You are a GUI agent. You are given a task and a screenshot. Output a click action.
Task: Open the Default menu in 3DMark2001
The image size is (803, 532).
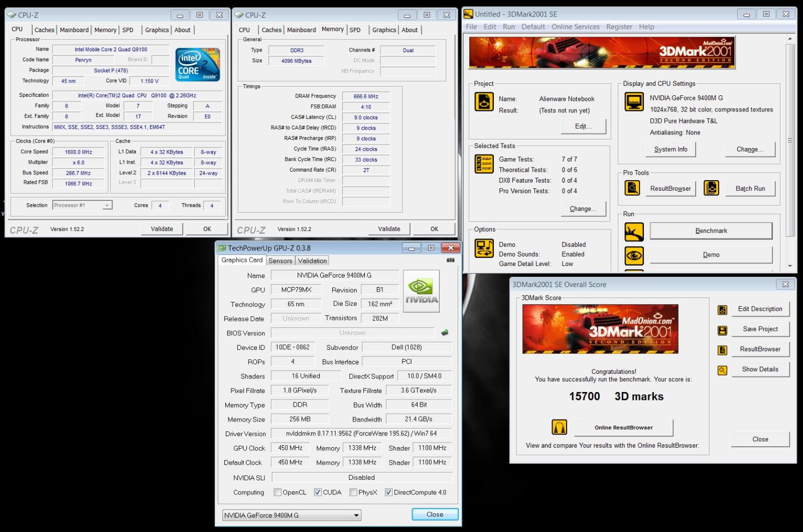[533, 27]
